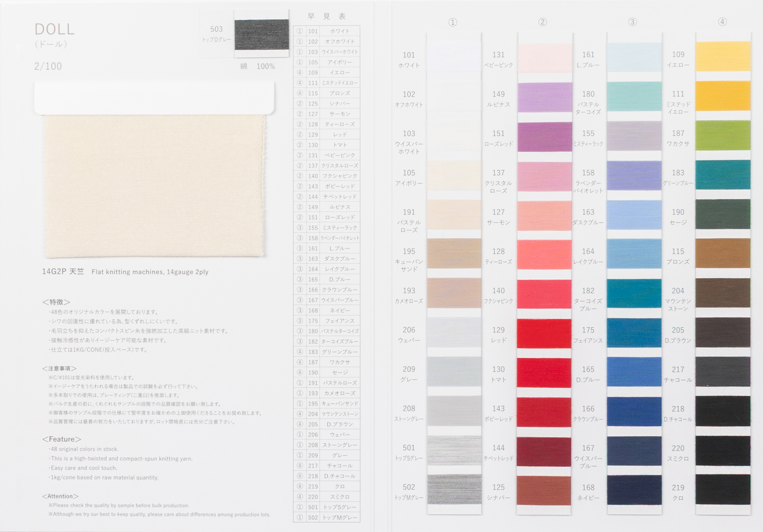The image size is (763, 532).
Task: Select row 101 ホワイト in lookup table
Action: point(326,31)
